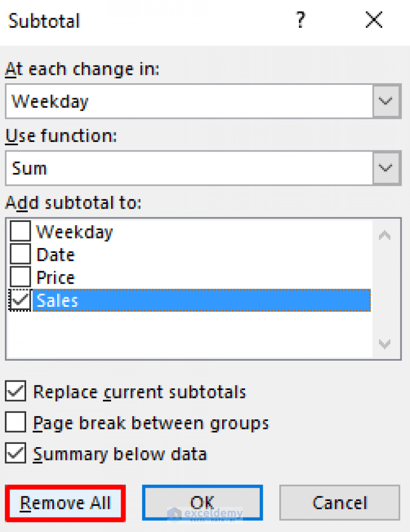Open the "Use function" dropdown
Screen dimensions: 410x532
click(x=385, y=168)
